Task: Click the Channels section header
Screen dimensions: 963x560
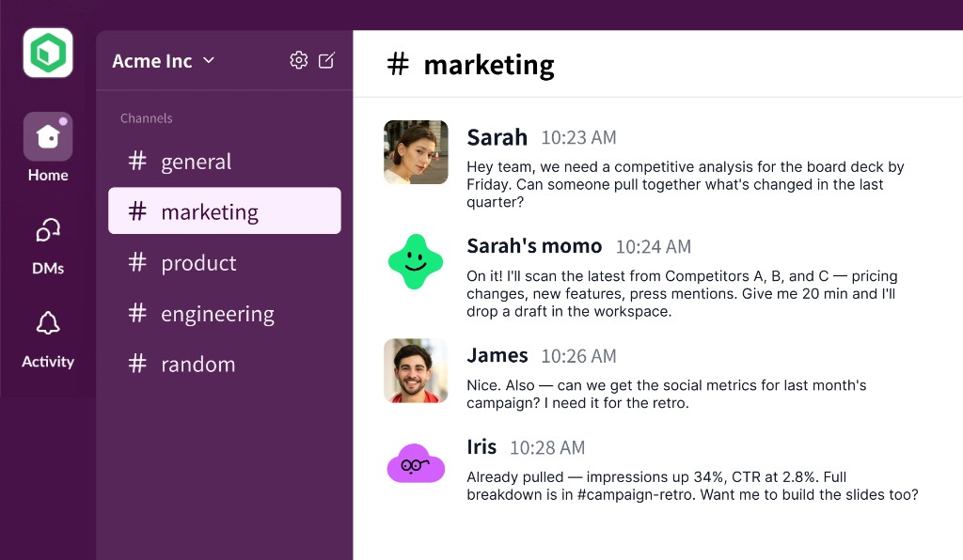Action: (x=146, y=117)
